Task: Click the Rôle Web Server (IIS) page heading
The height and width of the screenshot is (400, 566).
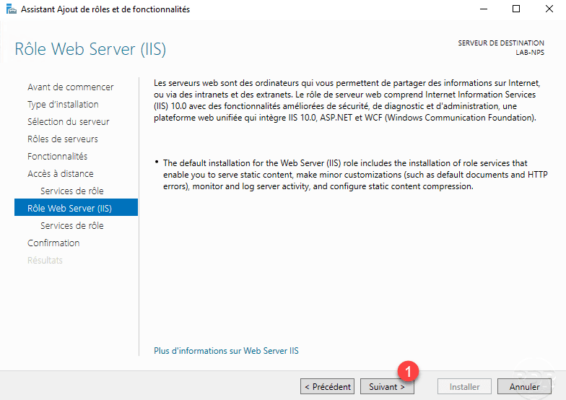Action: 90,49
